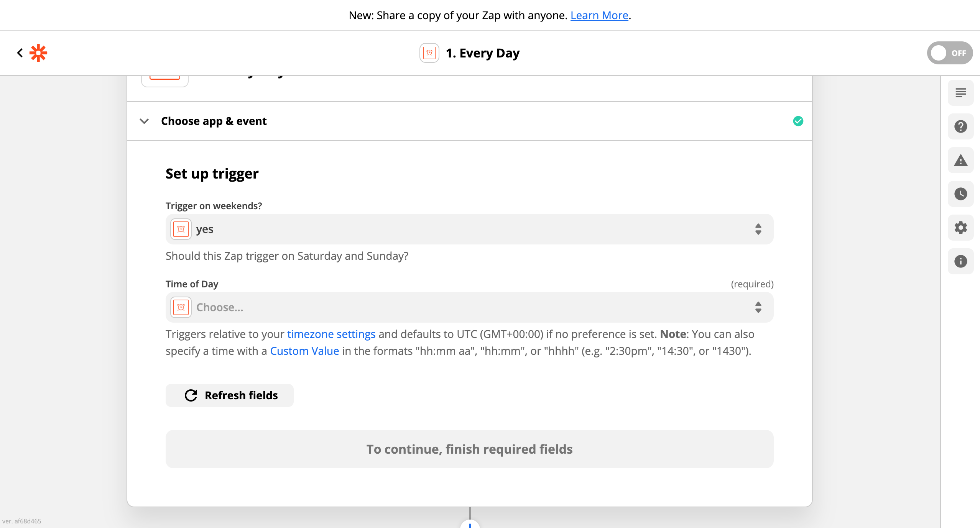Open the info details icon
The height and width of the screenshot is (528, 980).
(x=960, y=261)
